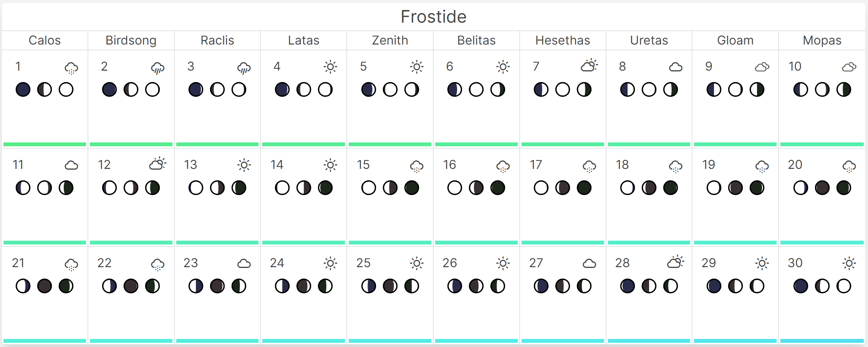Click the empty area of day 13 cell
Viewport: 868px width, 347px height.
pyautogui.click(x=217, y=219)
